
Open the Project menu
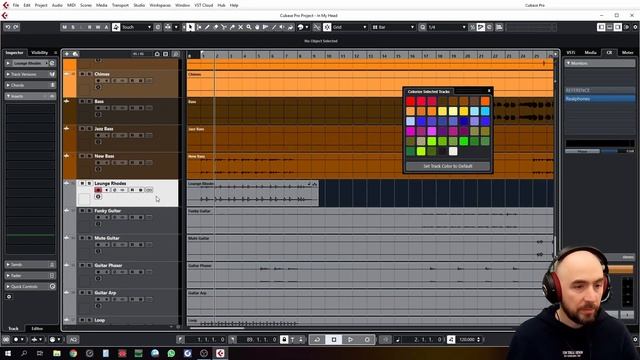coord(41,5)
